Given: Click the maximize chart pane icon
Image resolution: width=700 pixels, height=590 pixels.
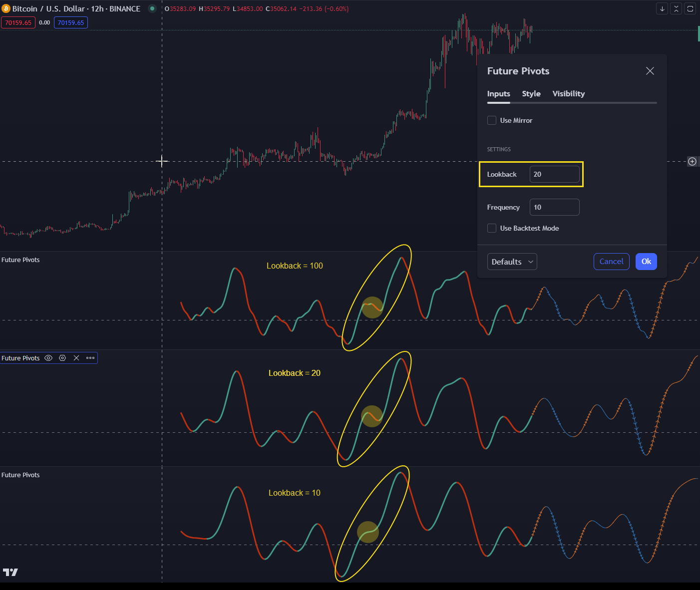Looking at the screenshot, I should click(690, 9).
